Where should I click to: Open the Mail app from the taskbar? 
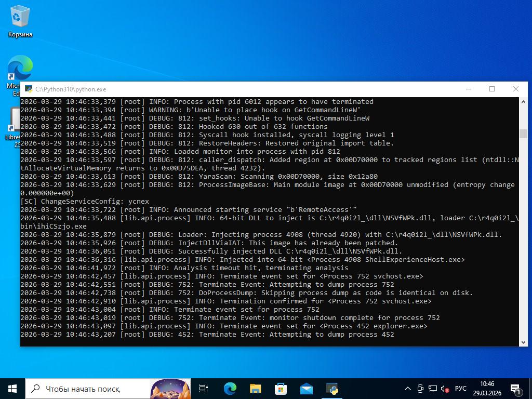coord(306,389)
